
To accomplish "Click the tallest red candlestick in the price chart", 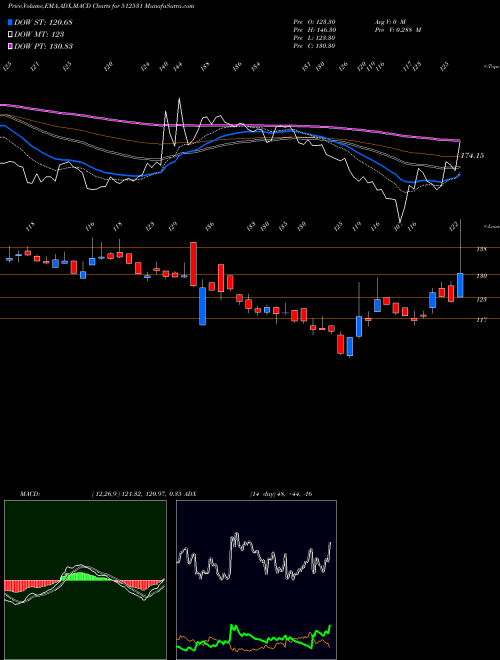I will [x=194, y=264].
